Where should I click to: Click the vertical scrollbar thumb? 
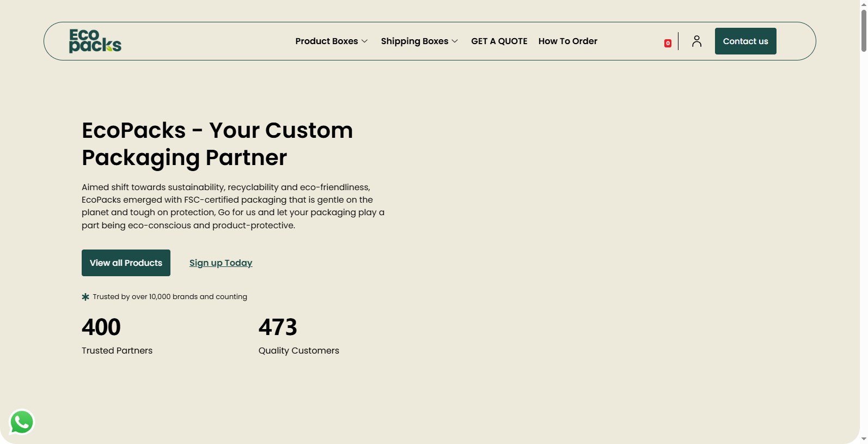[864, 30]
